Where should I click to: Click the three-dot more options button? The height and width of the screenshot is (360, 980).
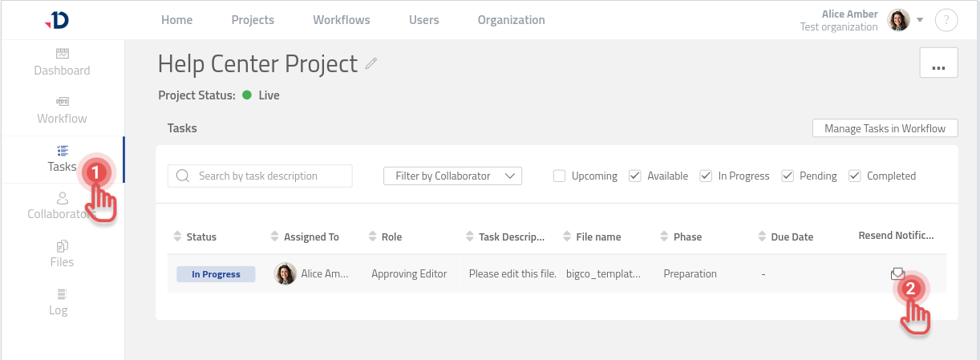click(938, 63)
